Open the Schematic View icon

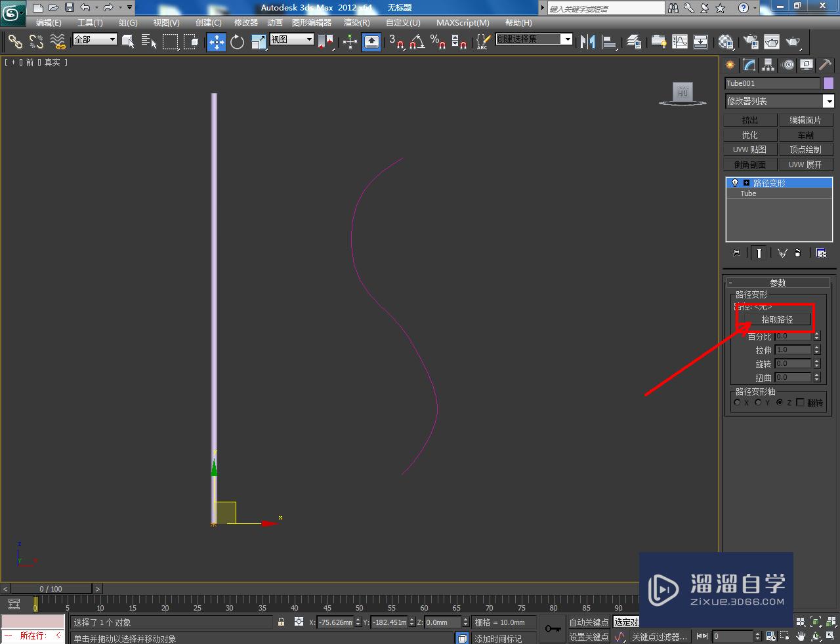coord(701,42)
